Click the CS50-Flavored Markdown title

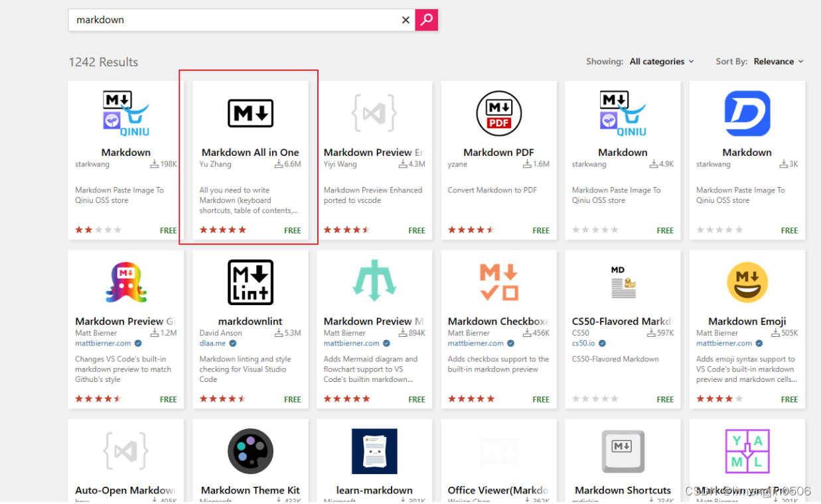[623, 321]
